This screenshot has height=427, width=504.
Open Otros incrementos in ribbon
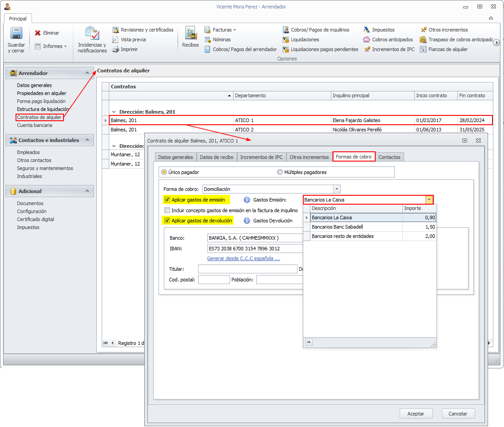pyautogui.click(x=444, y=30)
